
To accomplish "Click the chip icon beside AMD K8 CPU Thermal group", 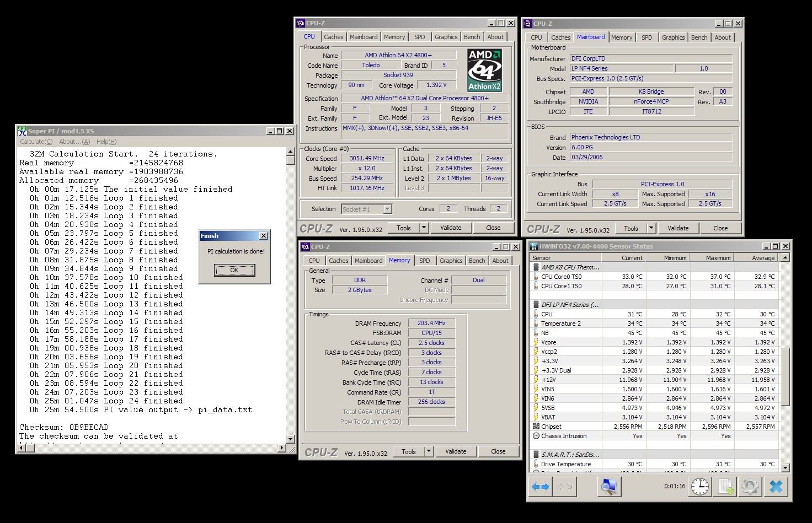I will pyautogui.click(x=536, y=267).
